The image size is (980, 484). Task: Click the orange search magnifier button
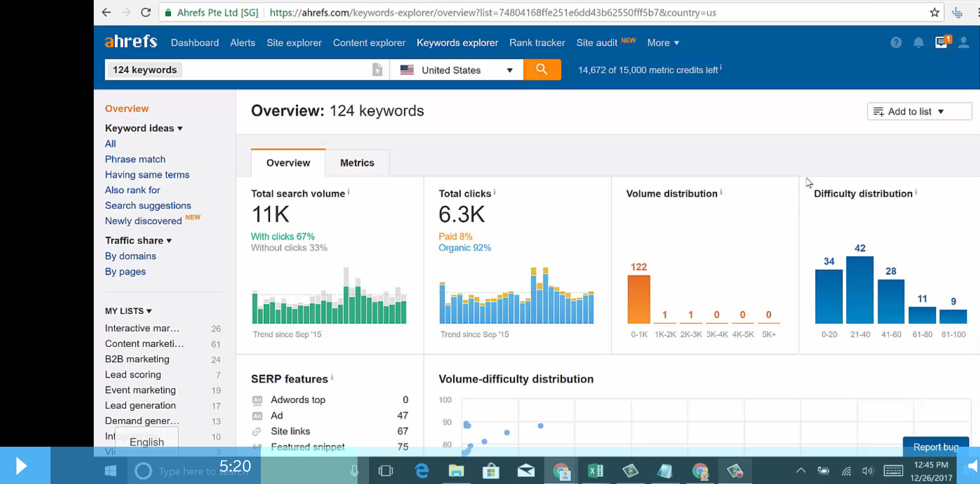541,70
